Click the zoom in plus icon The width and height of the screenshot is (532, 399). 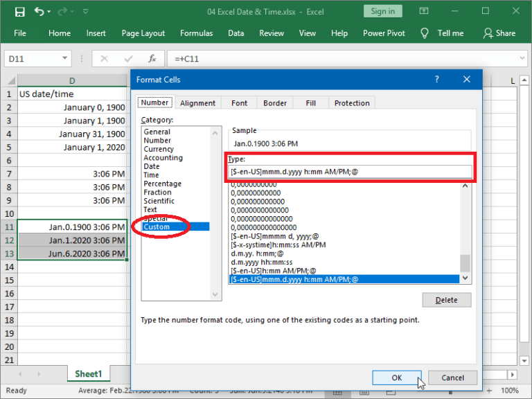coord(489,391)
